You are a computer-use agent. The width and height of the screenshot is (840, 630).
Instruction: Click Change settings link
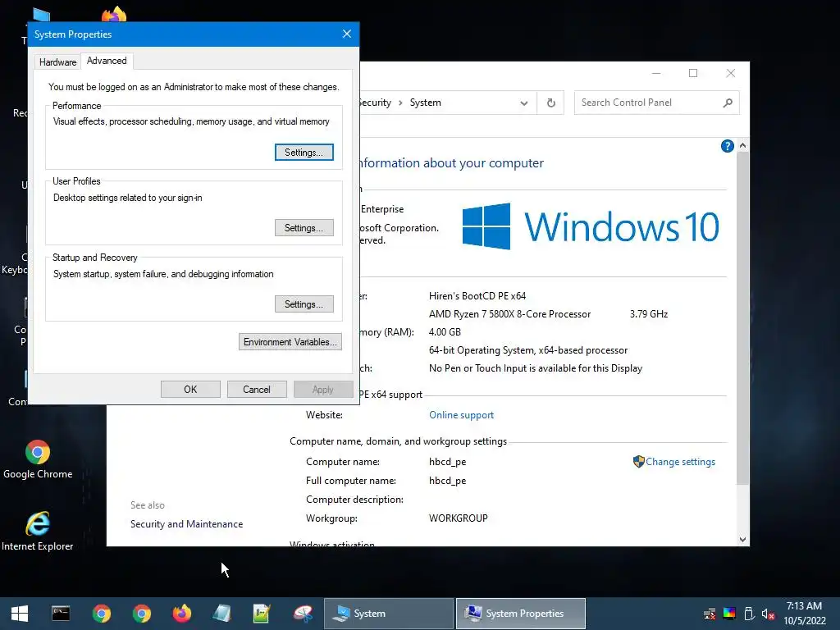click(x=680, y=462)
